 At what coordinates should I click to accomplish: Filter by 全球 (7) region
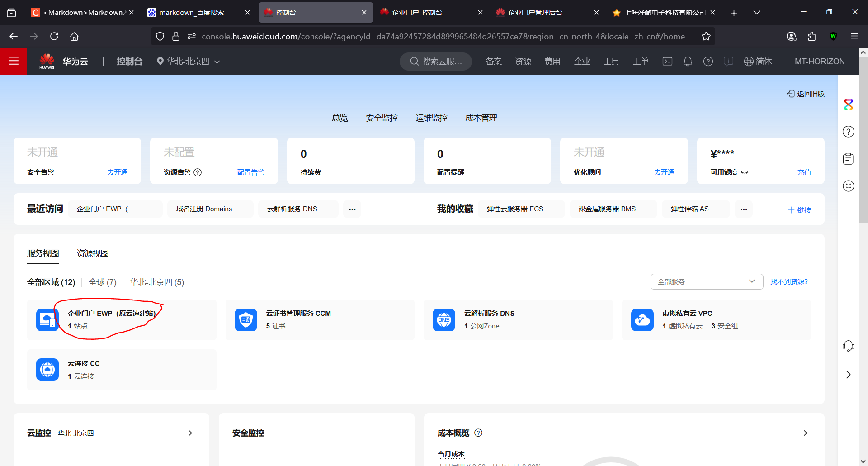point(103,282)
